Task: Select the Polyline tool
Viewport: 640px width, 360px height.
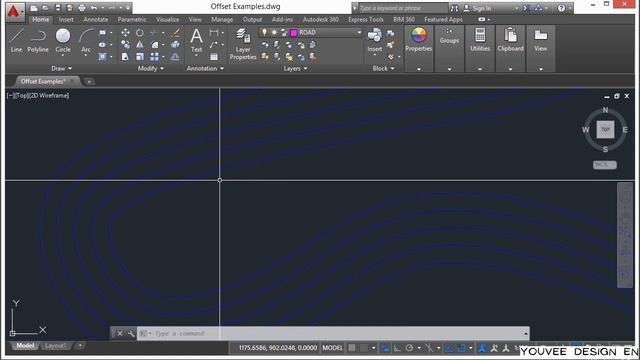Action: (38, 40)
